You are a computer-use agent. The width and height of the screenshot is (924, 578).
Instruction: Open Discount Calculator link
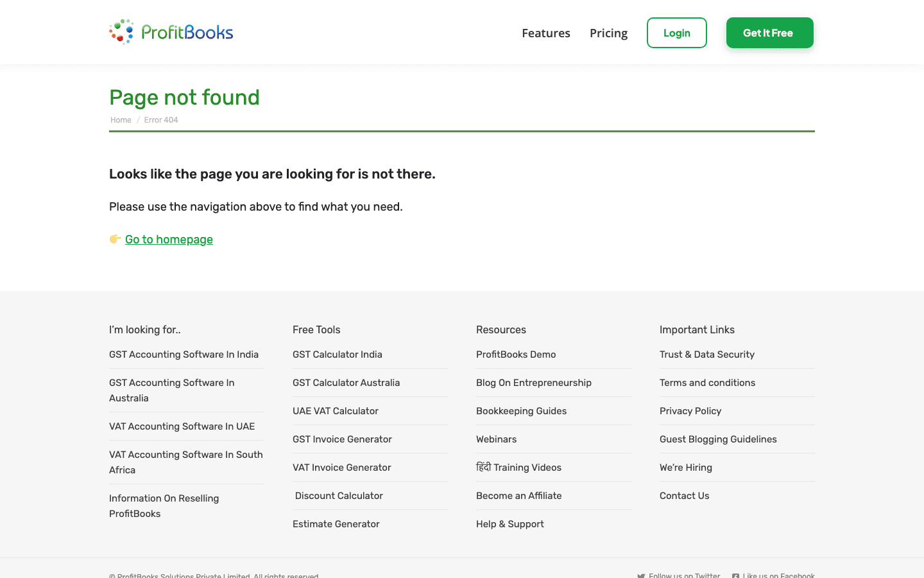339,496
